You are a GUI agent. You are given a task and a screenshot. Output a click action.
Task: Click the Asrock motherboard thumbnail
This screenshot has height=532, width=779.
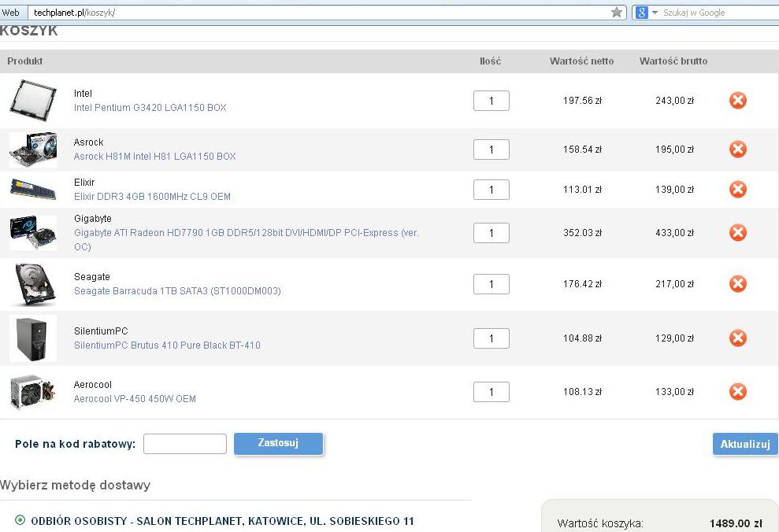pos(33,150)
